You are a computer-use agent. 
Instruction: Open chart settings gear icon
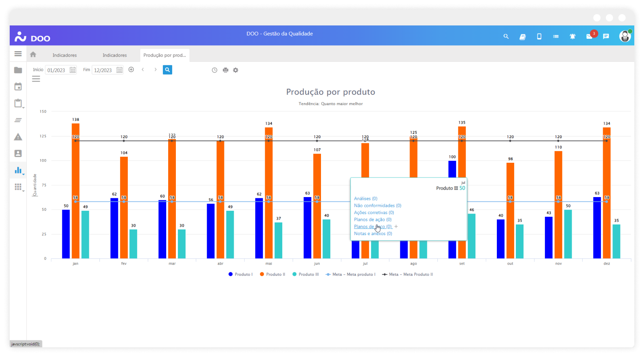click(x=236, y=70)
